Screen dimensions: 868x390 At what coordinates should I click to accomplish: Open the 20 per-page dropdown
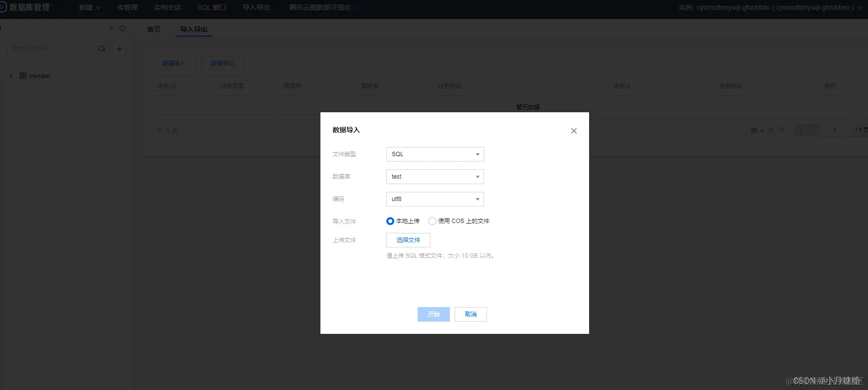tap(757, 130)
